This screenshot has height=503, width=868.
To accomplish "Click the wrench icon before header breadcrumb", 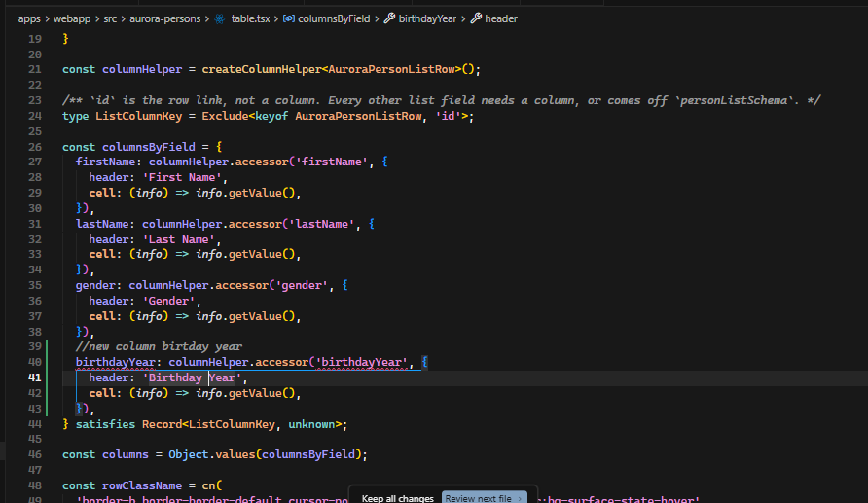I will [476, 18].
